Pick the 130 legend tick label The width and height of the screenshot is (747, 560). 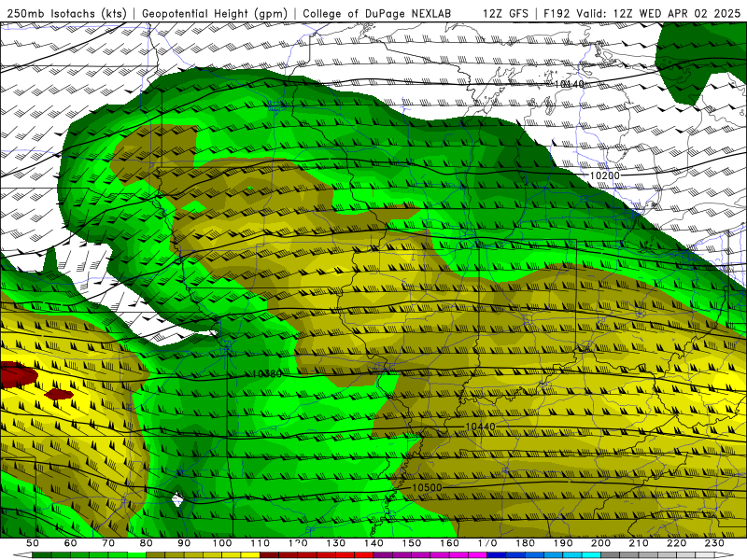tap(336, 543)
